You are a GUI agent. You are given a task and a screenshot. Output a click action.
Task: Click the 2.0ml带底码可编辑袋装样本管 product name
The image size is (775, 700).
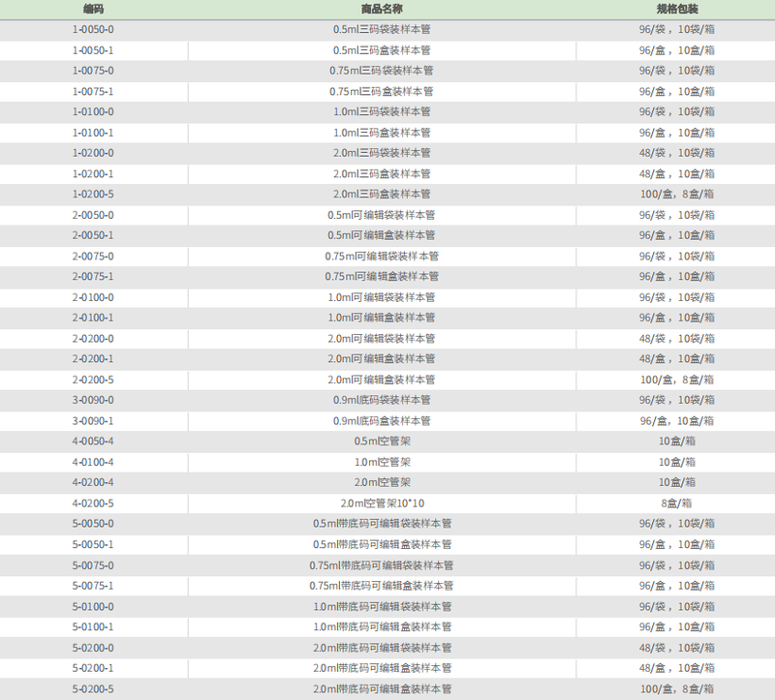pos(382,648)
